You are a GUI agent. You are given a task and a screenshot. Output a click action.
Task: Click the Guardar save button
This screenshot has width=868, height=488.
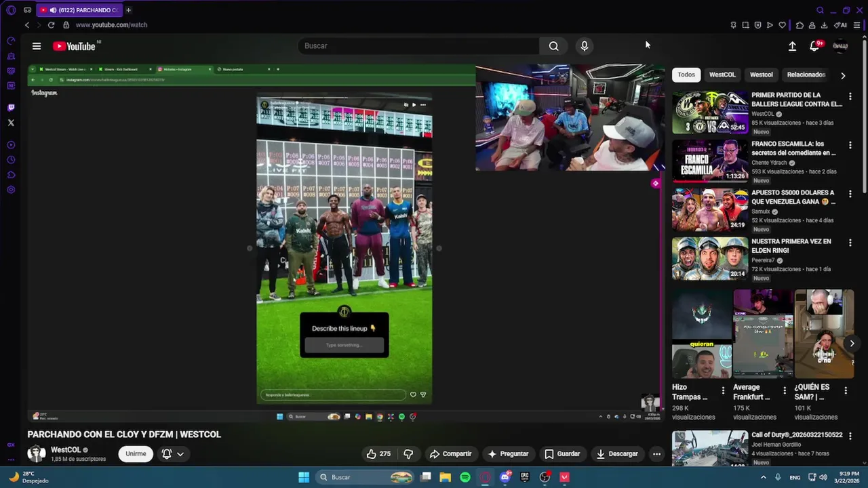(x=562, y=454)
